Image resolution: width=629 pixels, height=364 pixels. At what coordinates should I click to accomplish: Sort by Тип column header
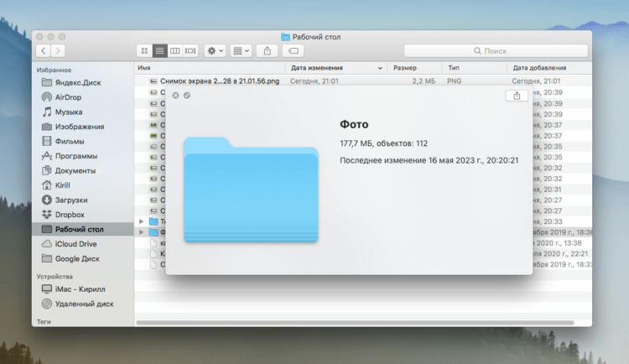click(454, 68)
